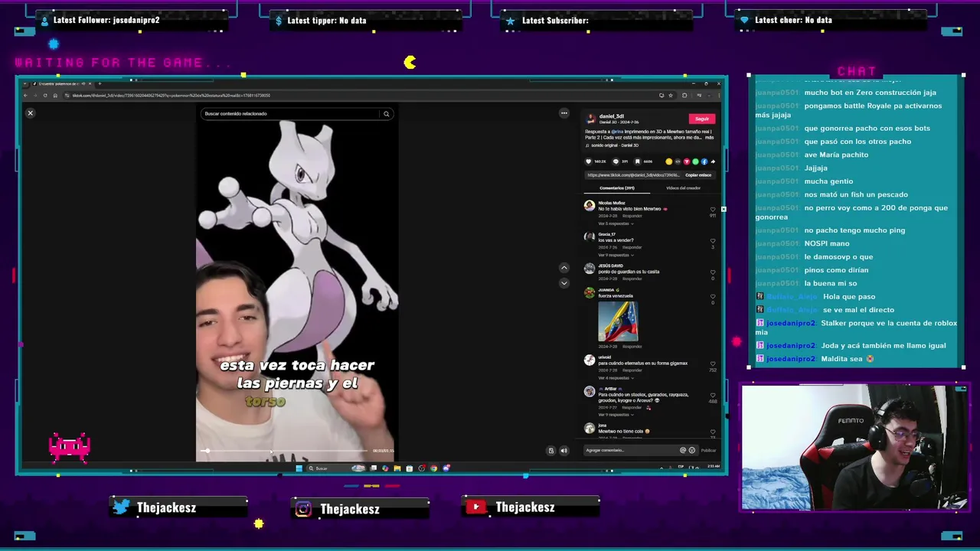This screenshot has height=551, width=980.
Task: Like JESÚS DAVID's comment
Action: click(713, 272)
